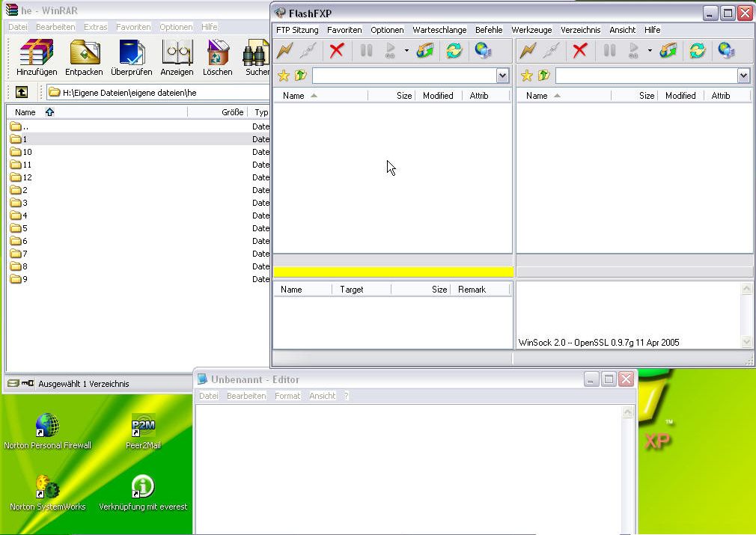Screen dimensions: 756x535
Task: Click WinRAR address path field
Action: coord(158,92)
